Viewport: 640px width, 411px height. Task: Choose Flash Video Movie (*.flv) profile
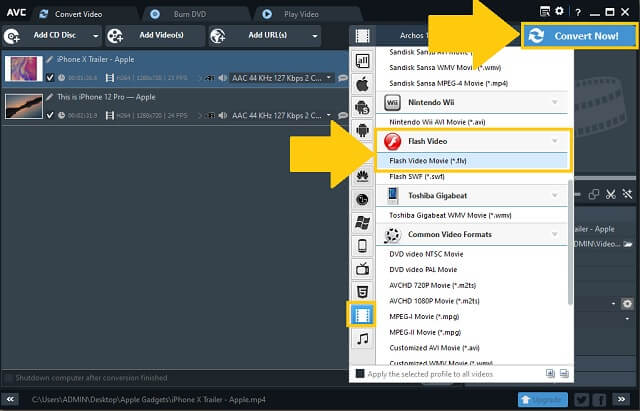click(x=471, y=161)
